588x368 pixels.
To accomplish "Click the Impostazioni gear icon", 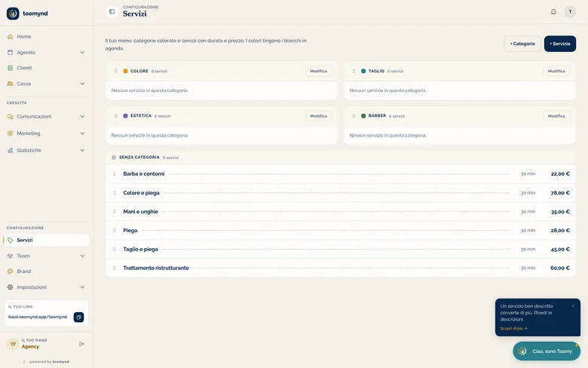I will tap(10, 287).
